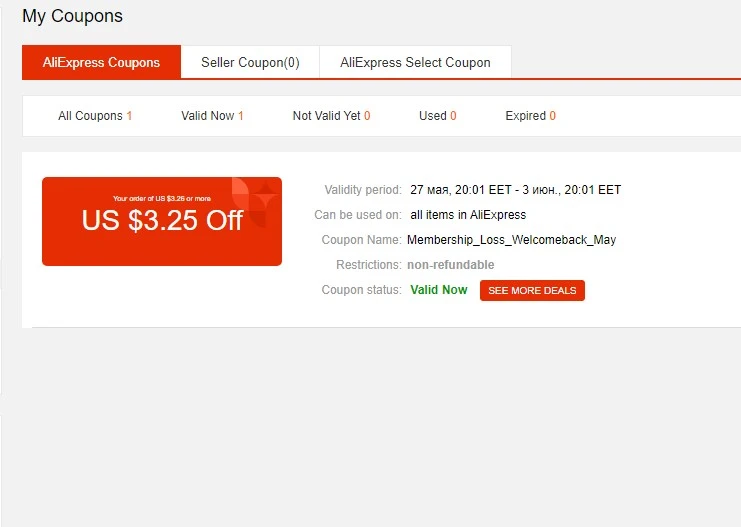Click the count number beside All Coupons
Viewport: 741px width, 527px height.
tap(129, 116)
